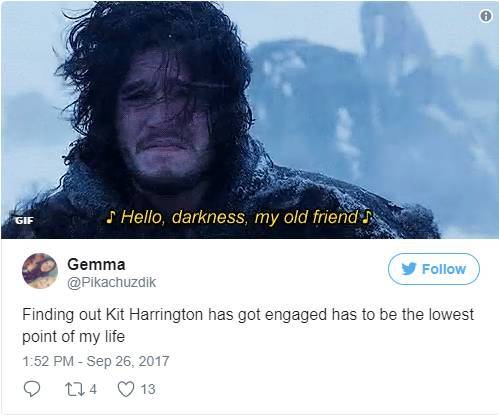Reply using the speech bubble icon
This screenshot has height=420, width=499.
click(x=32, y=389)
